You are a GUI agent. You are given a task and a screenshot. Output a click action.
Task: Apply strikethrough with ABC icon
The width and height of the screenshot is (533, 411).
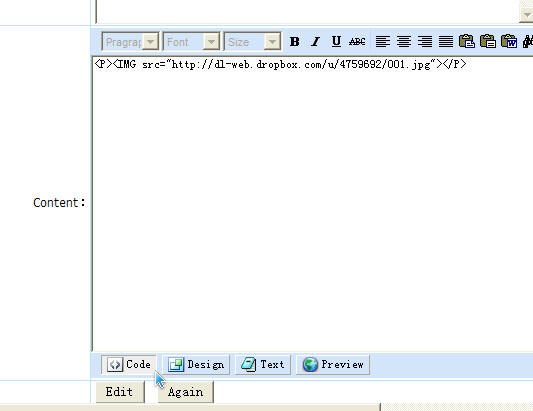[357, 42]
